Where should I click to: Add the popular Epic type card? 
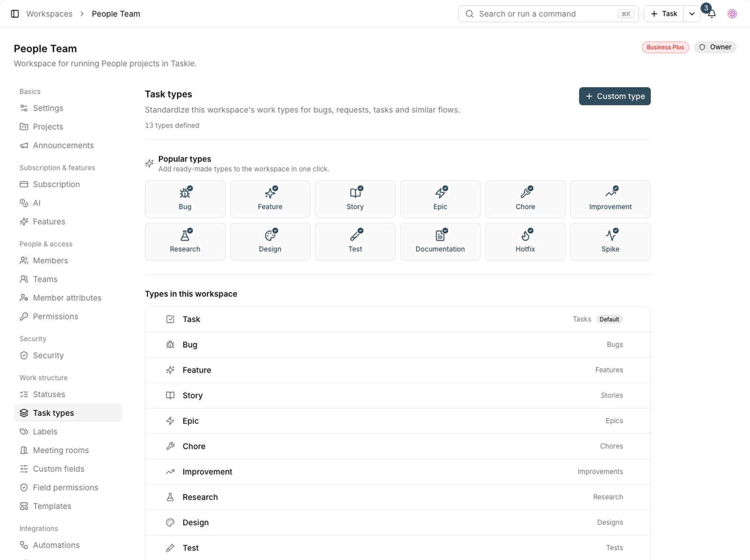pyautogui.click(x=440, y=199)
